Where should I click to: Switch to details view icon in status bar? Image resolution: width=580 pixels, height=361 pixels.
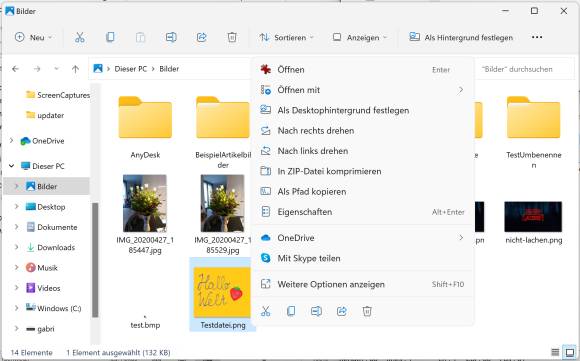(555, 352)
